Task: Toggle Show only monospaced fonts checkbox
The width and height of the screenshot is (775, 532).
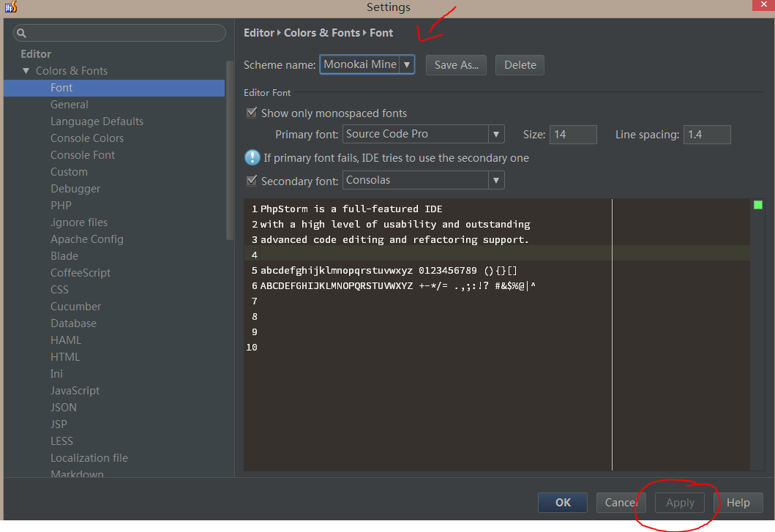Action: tap(252, 113)
